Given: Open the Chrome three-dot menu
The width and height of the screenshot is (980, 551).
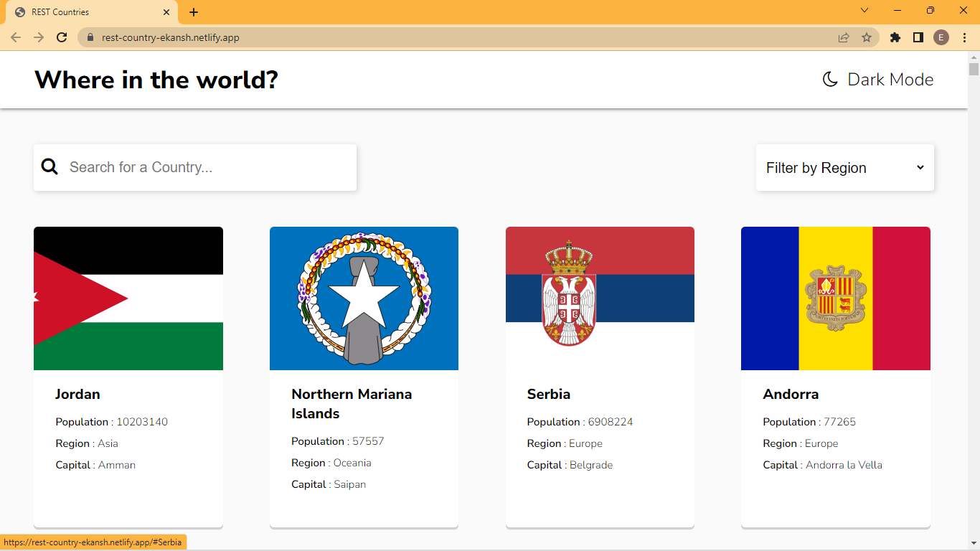Looking at the screenshot, I should (963, 36).
